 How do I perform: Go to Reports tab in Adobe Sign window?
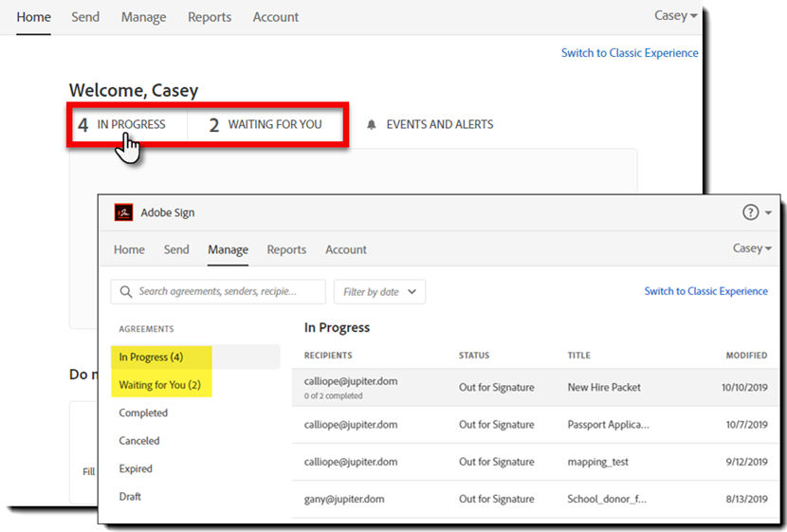286,249
